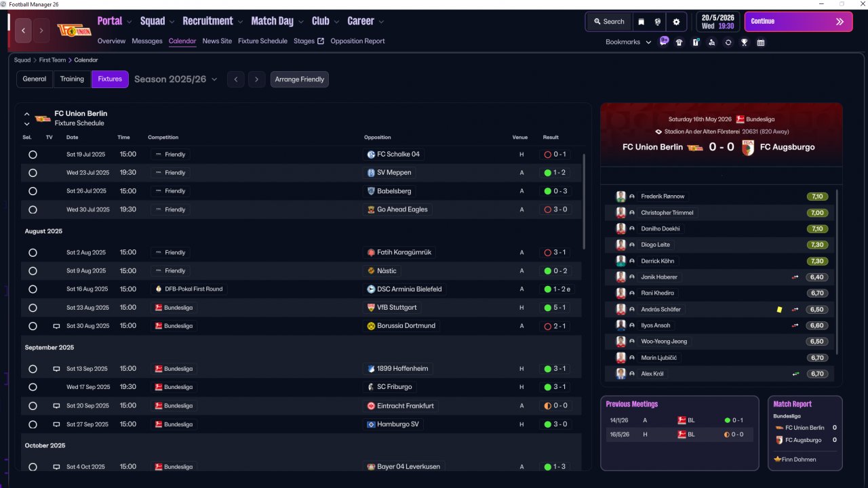Screen dimensions: 868x488
Task: Click the Borussia Dortmund club badge
Action: pos(371,326)
